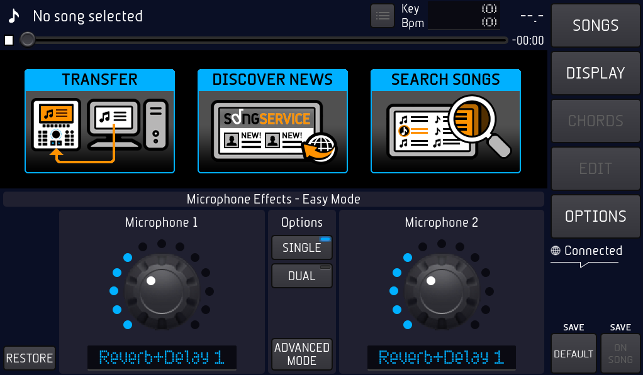
Task: Click the song progress slider handle
Action: 28,39
